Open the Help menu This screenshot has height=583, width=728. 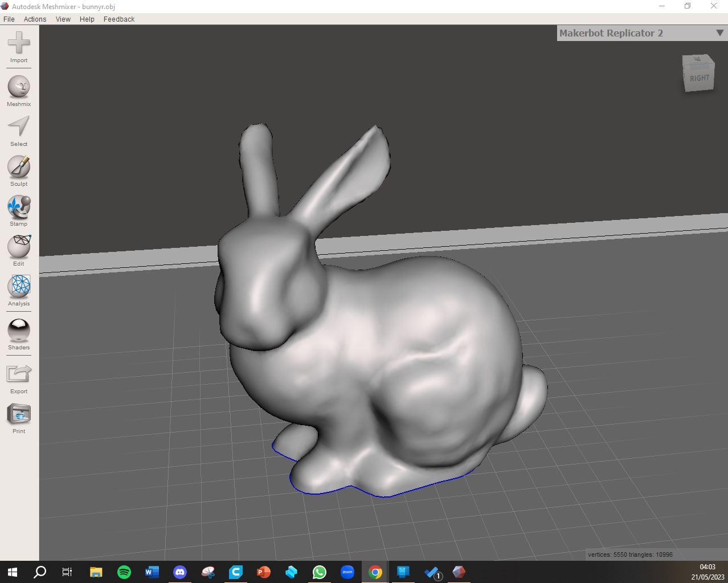point(87,19)
